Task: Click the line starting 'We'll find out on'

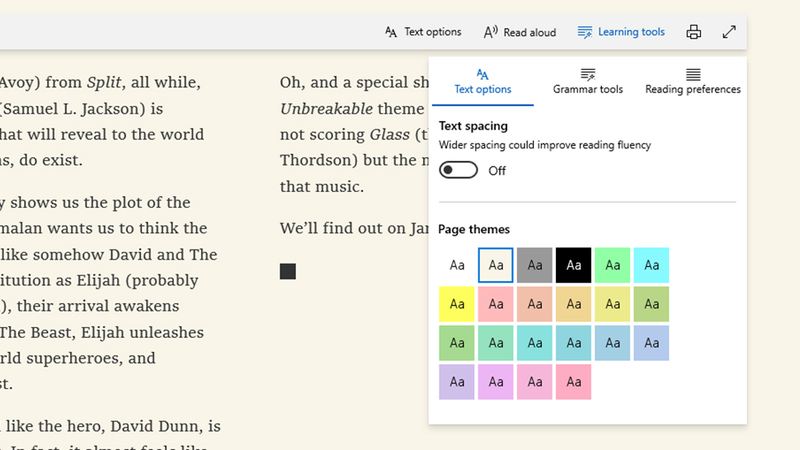Action: [354, 228]
